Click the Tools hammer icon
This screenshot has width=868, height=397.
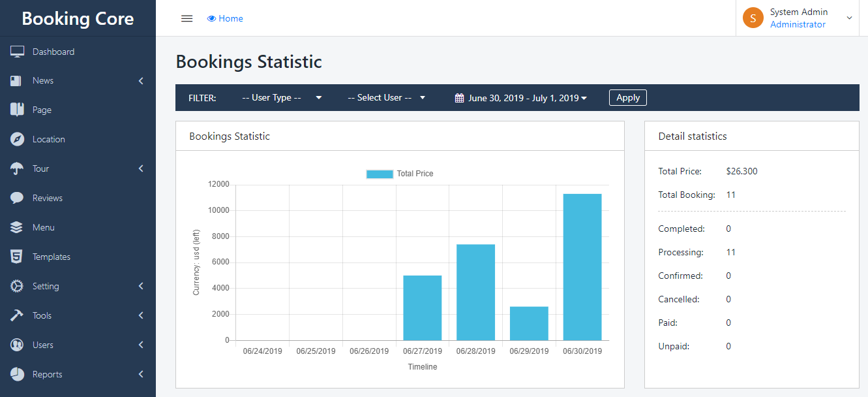click(x=17, y=315)
